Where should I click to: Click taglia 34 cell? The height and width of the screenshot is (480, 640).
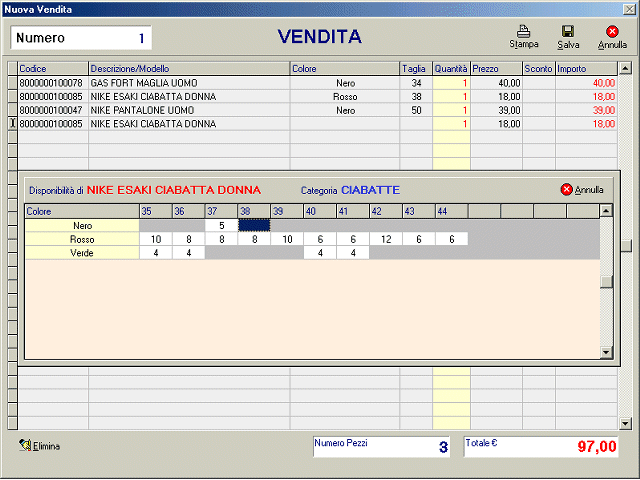[416, 83]
